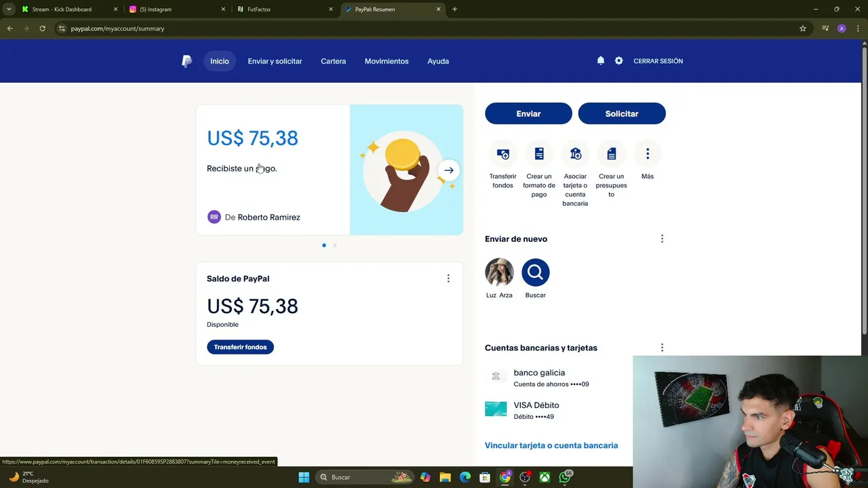Image resolution: width=868 pixels, height=488 pixels.
Task: Click the VISA Débito card icon
Action: click(496, 409)
